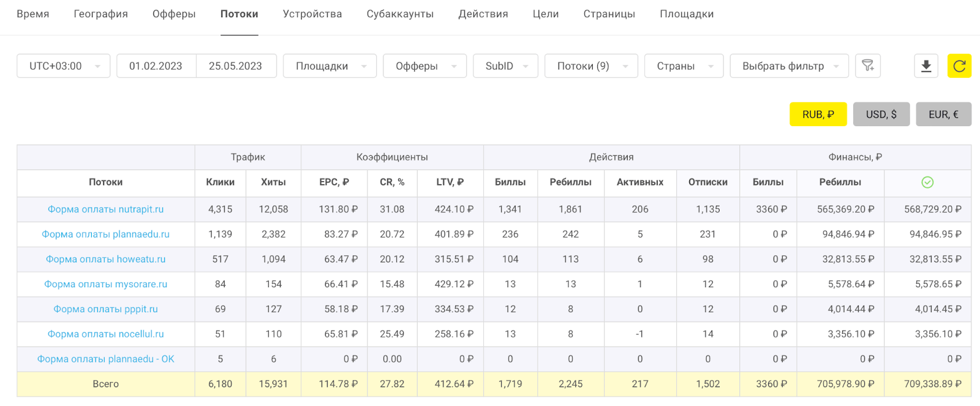Image resolution: width=980 pixels, height=406 pixels.
Task: Expand the Страны filter dropdown
Action: pos(684,66)
